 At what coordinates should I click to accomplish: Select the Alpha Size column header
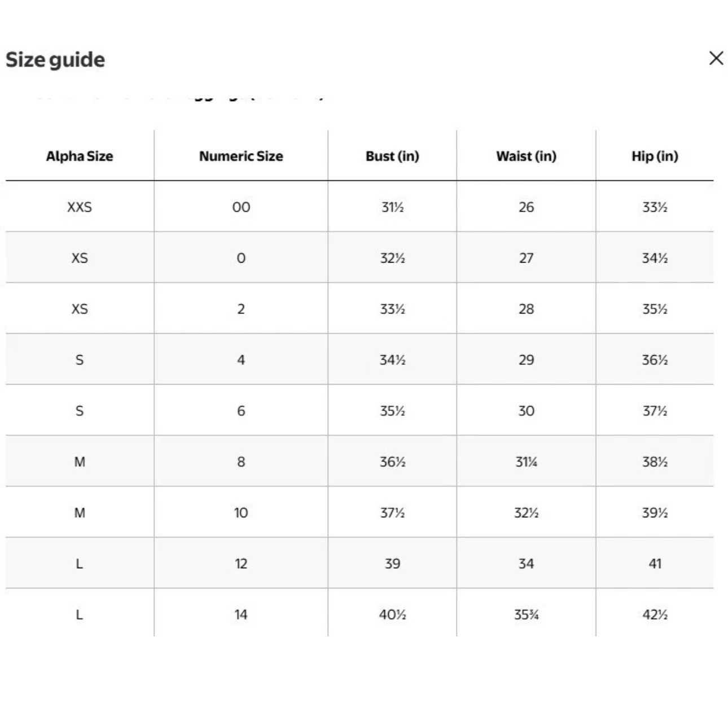coord(80,156)
